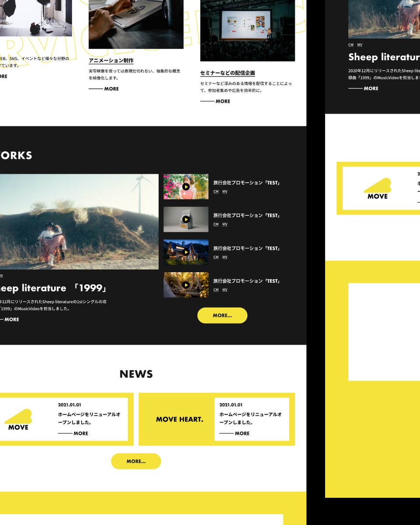This screenshot has width=420, height=525.
Task: Open the アニメーション制作 service heading
Action: [111, 60]
